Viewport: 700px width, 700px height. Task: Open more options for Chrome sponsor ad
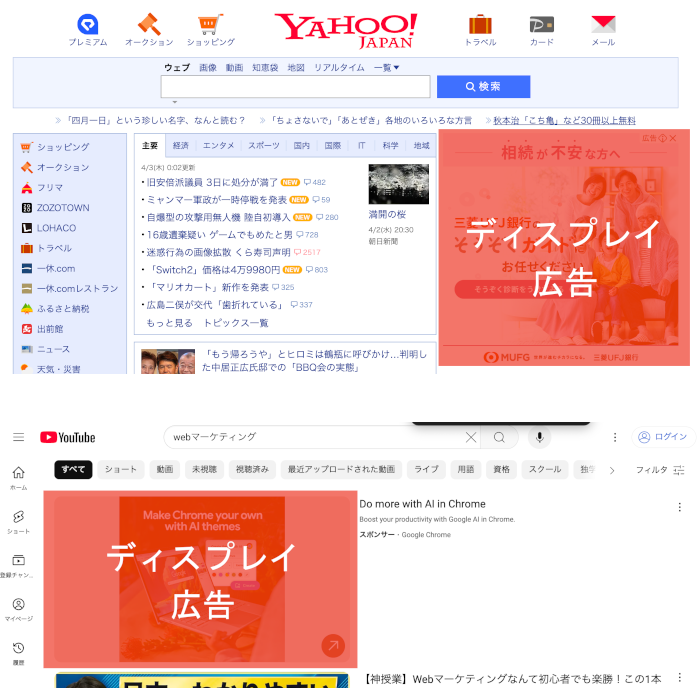click(x=679, y=507)
